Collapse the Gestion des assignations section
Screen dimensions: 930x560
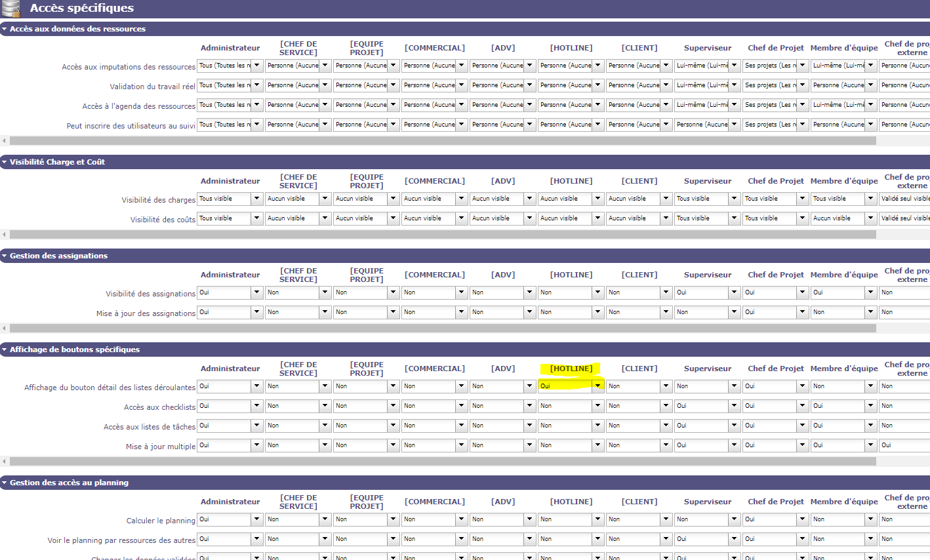[x=5, y=256]
